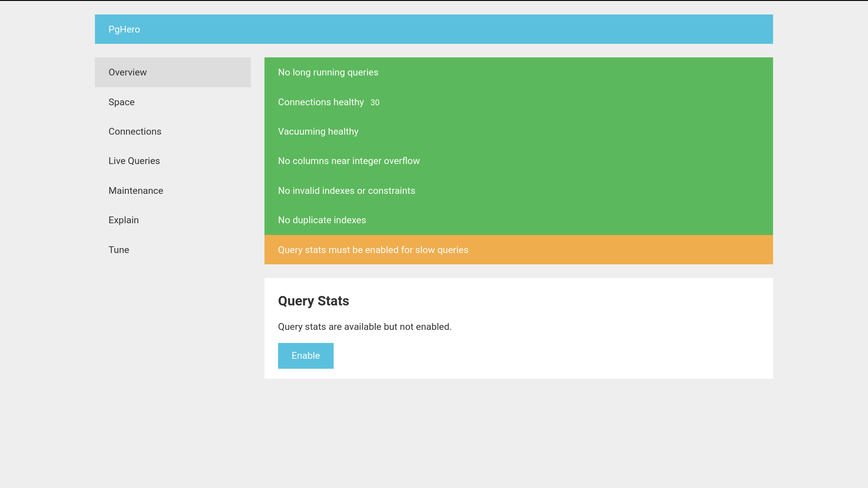Go to the Space page
This screenshot has width=868, height=488.
click(x=121, y=102)
